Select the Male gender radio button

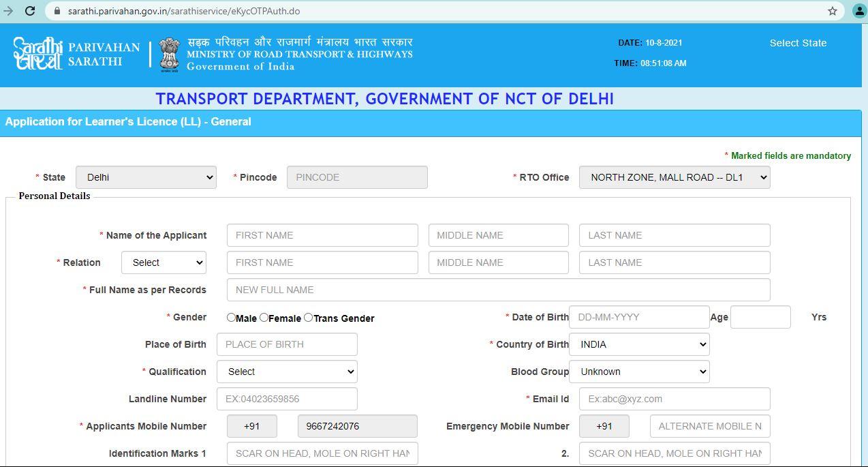click(x=231, y=317)
